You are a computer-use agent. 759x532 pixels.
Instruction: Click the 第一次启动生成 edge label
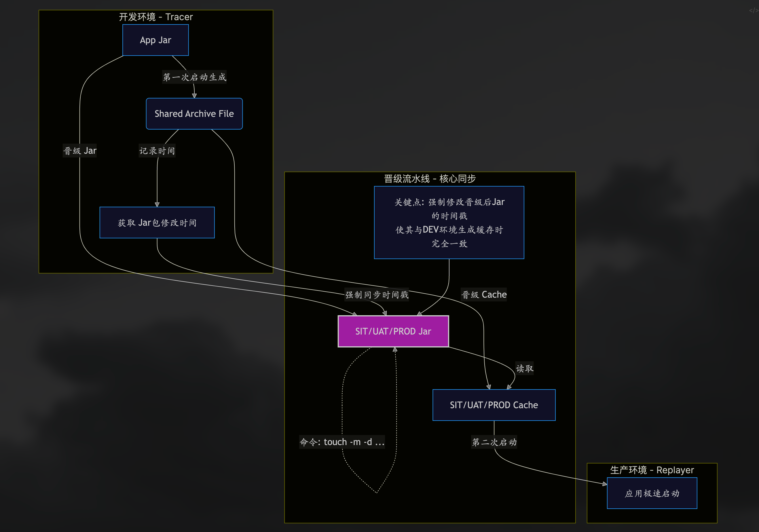coord(194,77)
